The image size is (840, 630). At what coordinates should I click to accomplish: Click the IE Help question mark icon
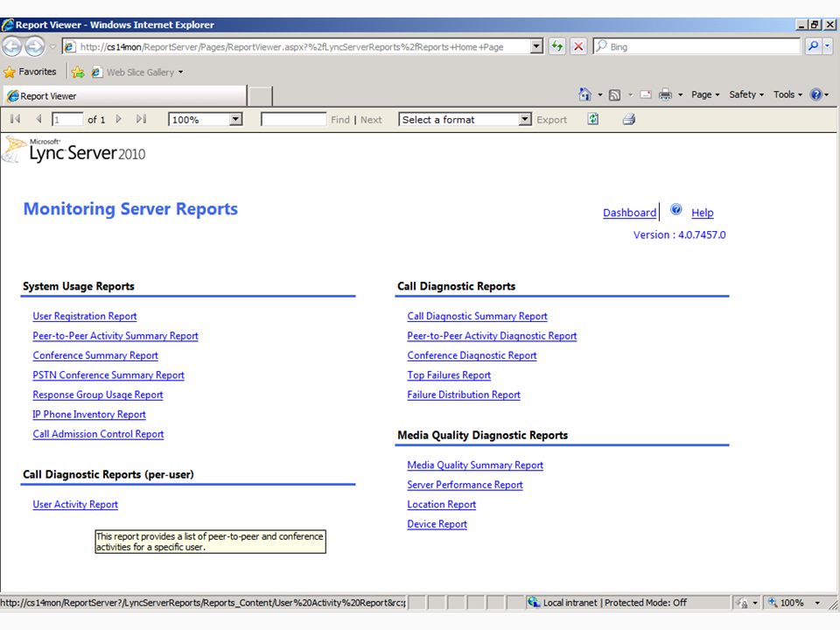815,94
